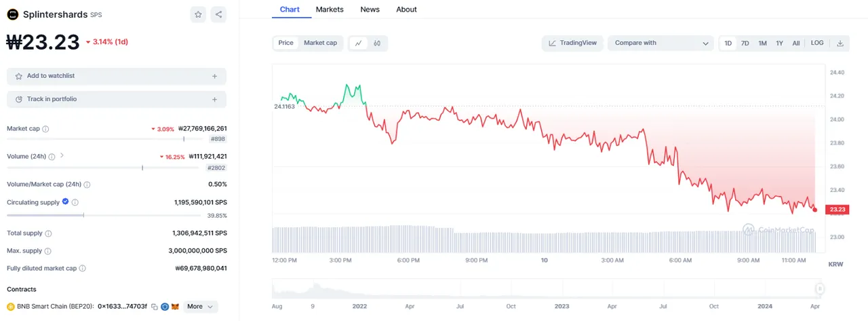Screen dimensions: 868x321
Task: Open Fully diluted market cap info icon
Action: 83,269
